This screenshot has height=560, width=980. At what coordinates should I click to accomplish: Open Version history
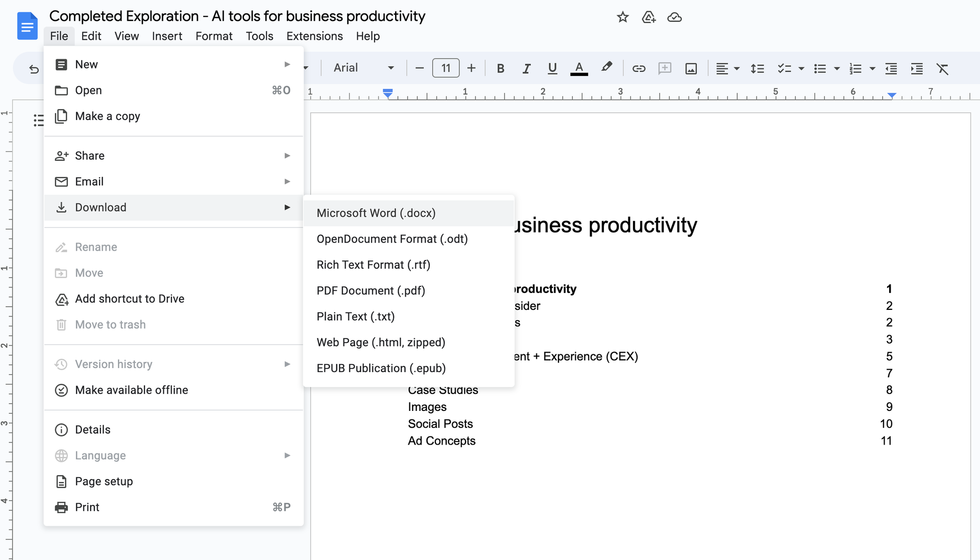click(113, 363)
